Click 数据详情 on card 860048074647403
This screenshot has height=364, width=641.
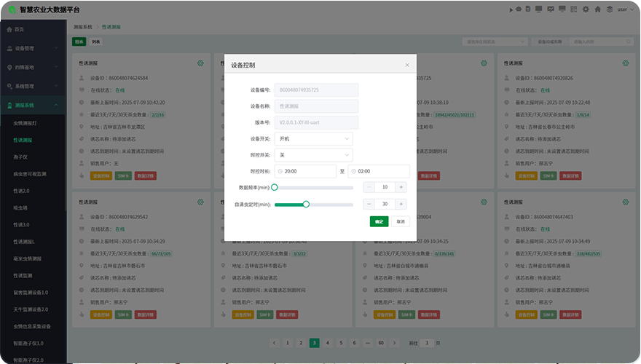click(x=570, y=315)
